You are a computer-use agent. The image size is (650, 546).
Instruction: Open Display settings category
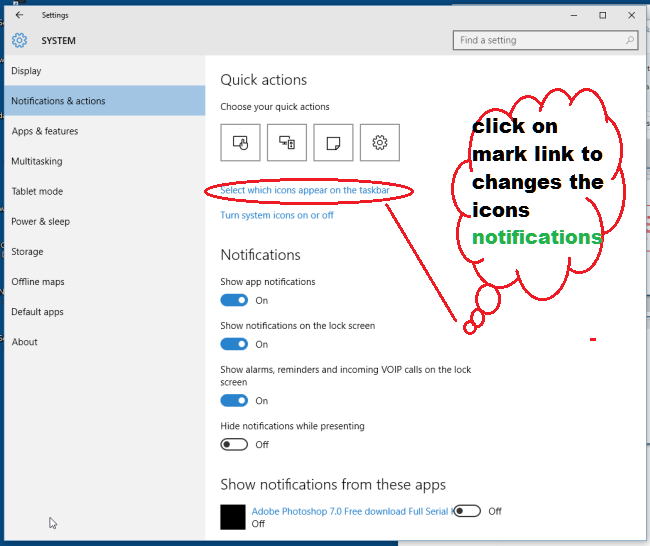click(x=104, y=71)
